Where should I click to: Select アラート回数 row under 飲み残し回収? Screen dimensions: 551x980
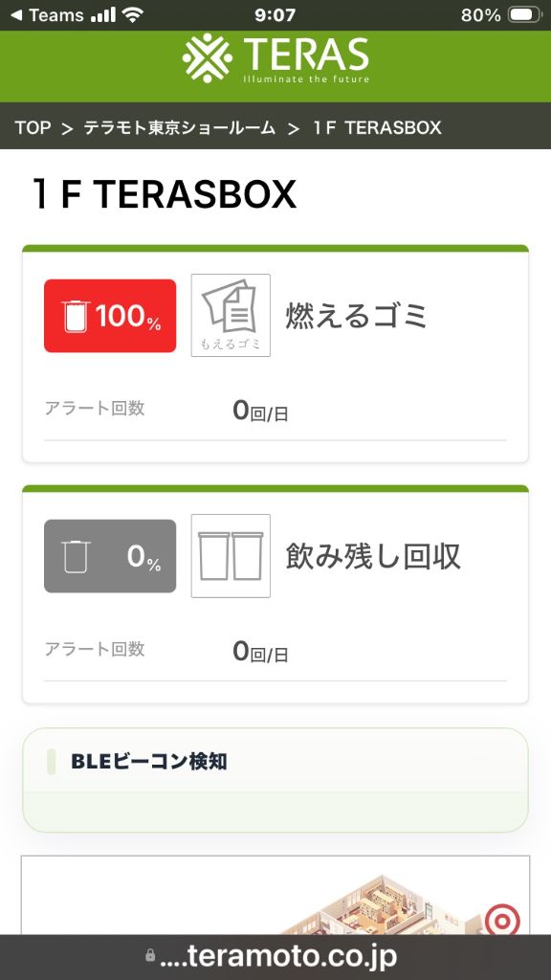click(x=275, y=651)
